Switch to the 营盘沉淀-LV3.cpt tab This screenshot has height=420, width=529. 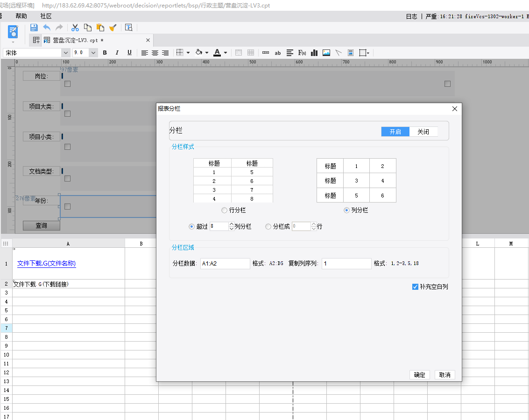point(78,40)
